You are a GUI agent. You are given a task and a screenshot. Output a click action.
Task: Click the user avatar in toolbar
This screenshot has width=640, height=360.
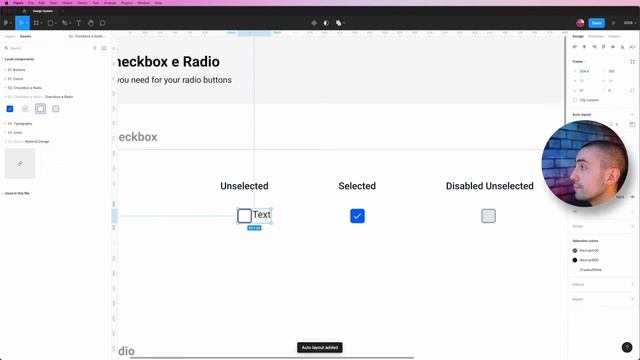(x=580, y=23)
